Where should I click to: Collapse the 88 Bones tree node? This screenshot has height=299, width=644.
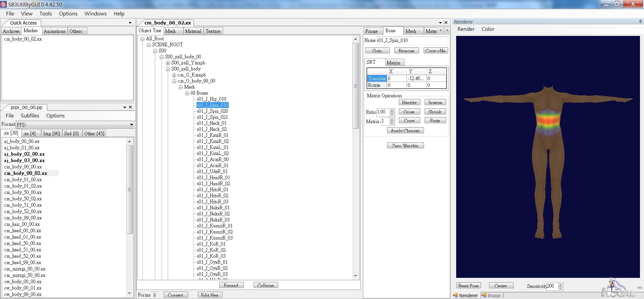pyautogui.click(x=187, y=93)
